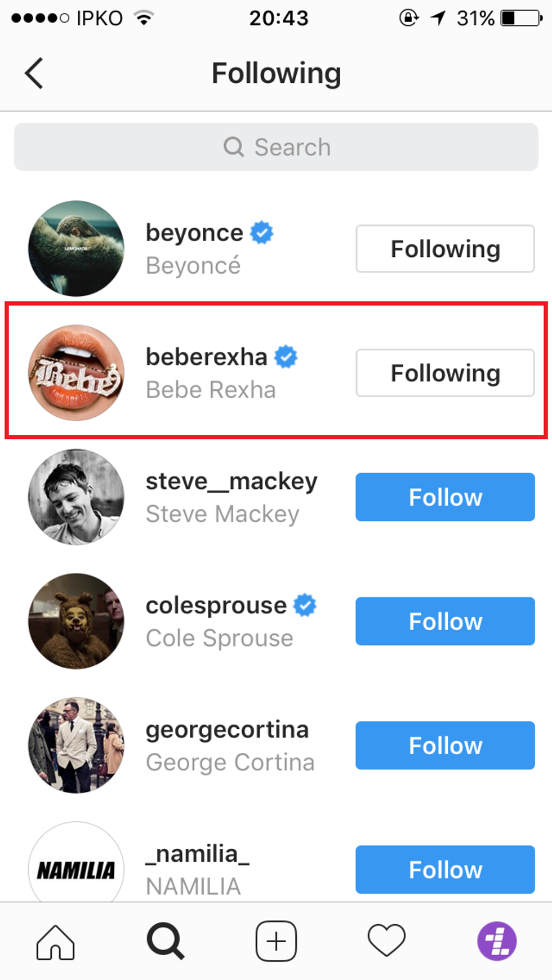Toggle Following button for beberexha
This screenshot has width=552, height=980.
(x=445, y=373)
